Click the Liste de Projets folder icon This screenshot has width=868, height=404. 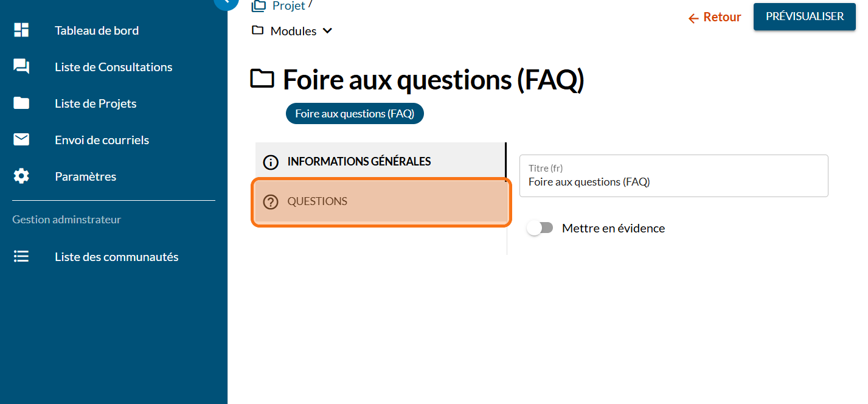point(21,103)
